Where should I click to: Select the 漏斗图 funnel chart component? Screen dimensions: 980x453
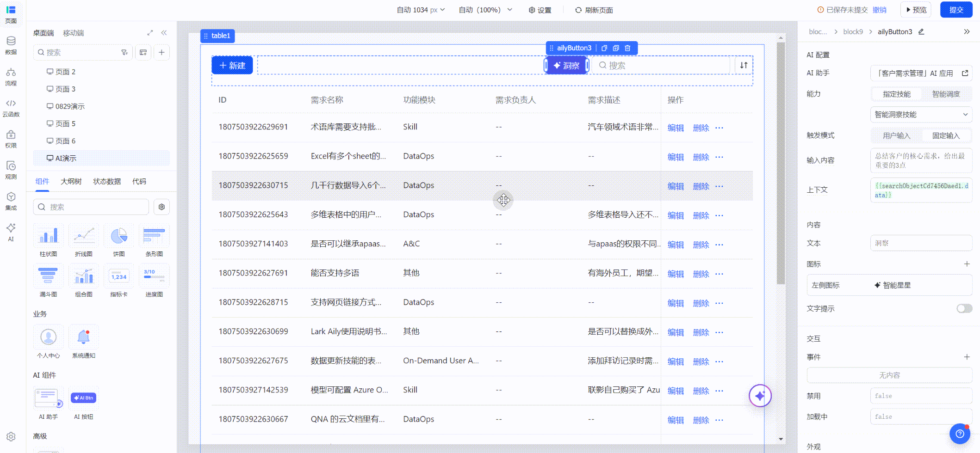[48, 281]
